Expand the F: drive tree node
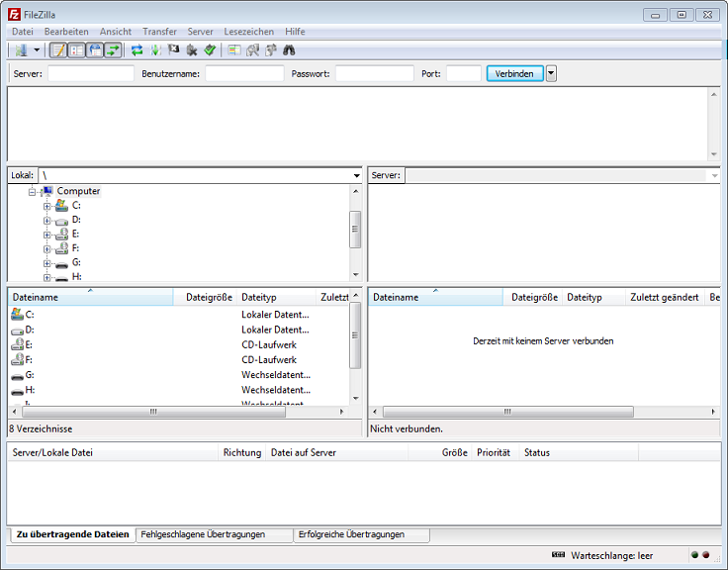Screen dimensions: 728x570 46,249
